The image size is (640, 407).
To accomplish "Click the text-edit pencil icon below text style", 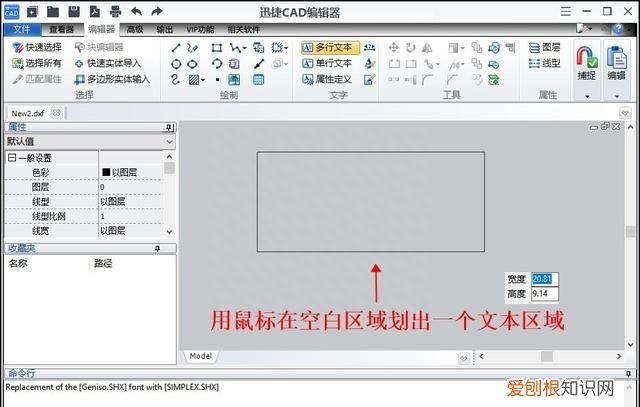I will 369,80.
